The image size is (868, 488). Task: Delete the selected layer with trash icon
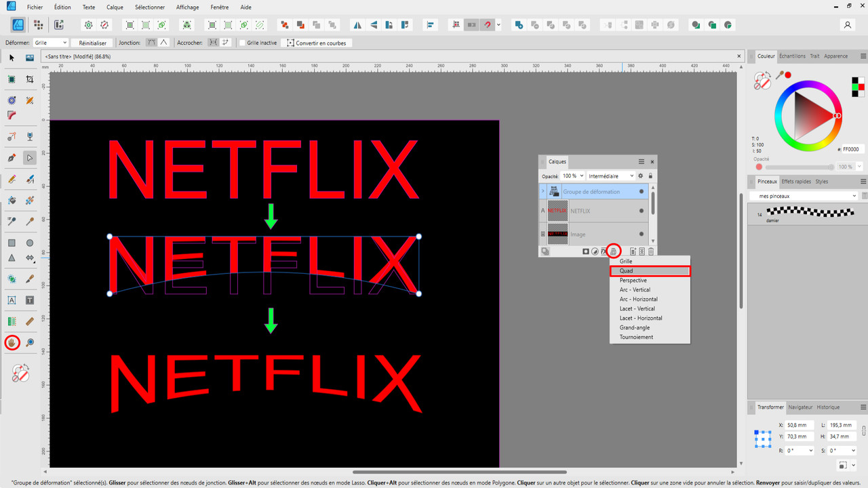(651, 251)
